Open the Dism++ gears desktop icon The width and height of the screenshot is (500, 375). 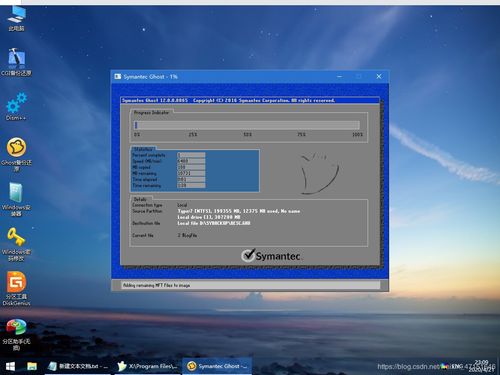pos(16,107)
